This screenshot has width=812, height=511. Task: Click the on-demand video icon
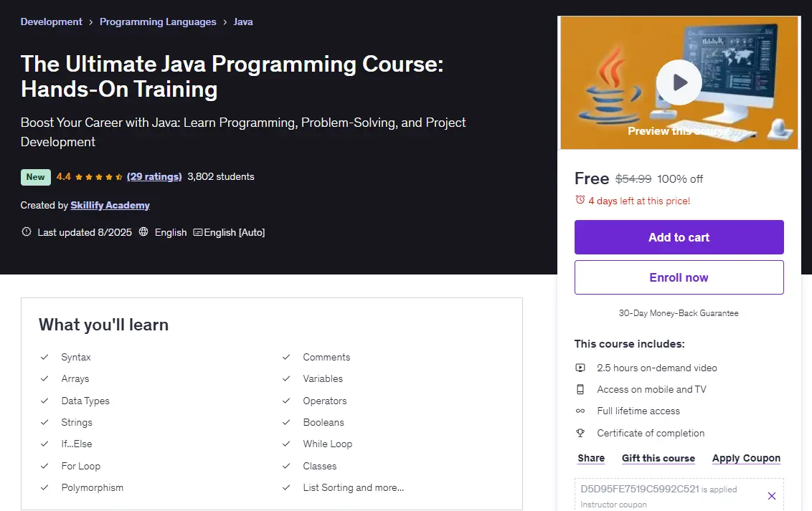tap(580, 368)
